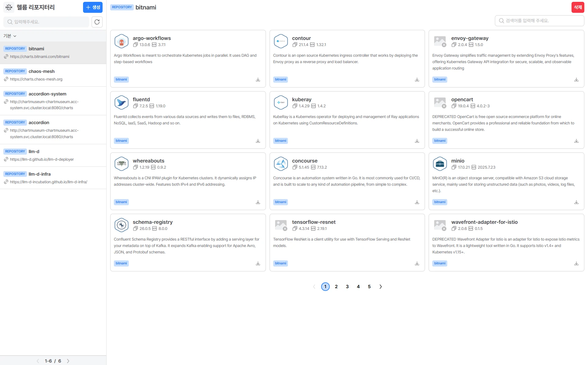Go to chart page 4
Viewport: 588px width, 365px height.
tap(358, 287)
